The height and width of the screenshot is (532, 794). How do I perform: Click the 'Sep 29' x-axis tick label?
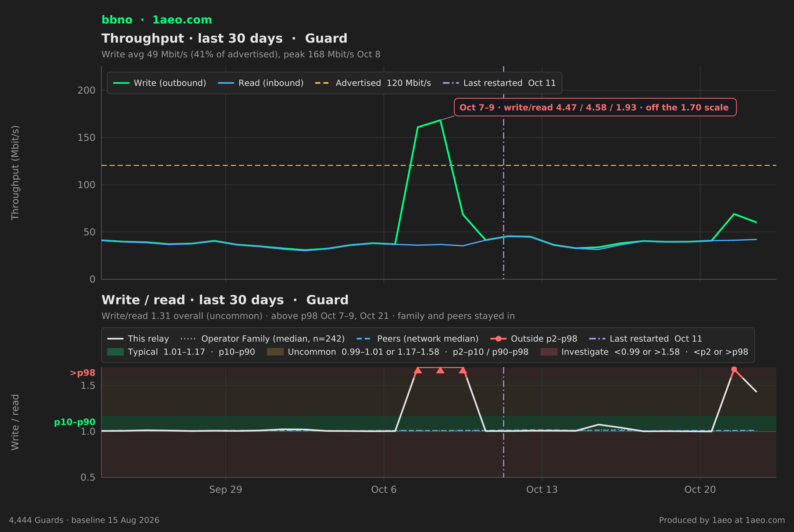coord(226,490)
